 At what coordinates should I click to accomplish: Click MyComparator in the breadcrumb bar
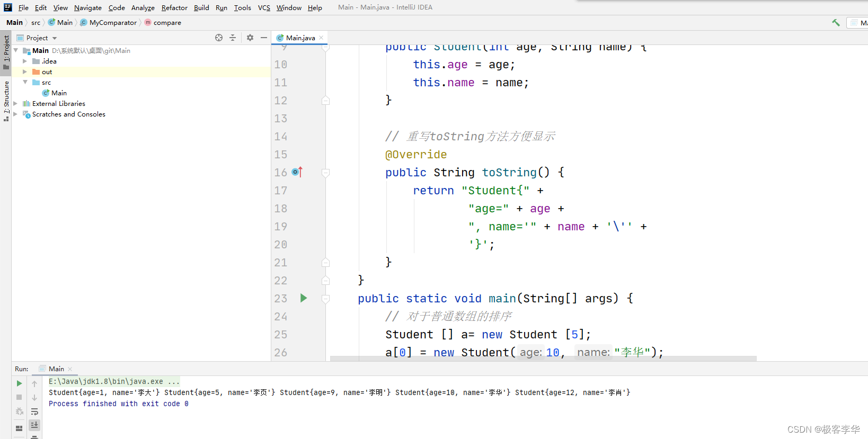click(x=112, y=23)
